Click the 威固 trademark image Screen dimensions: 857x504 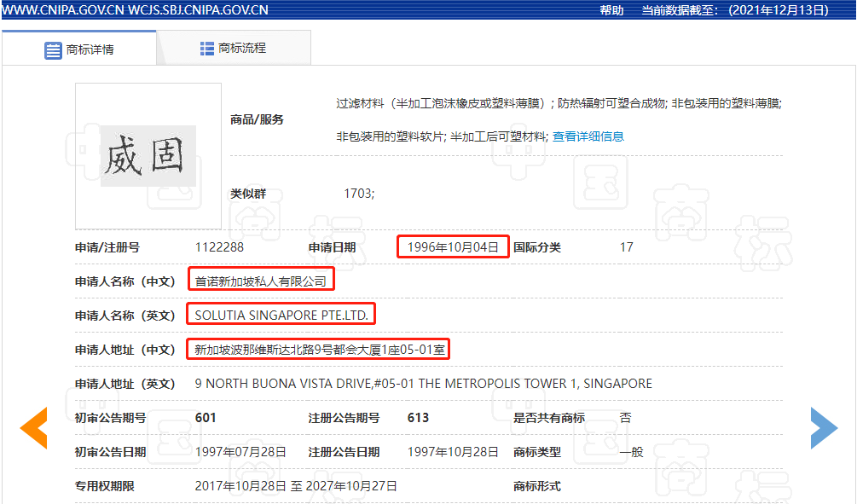[148, 155]
